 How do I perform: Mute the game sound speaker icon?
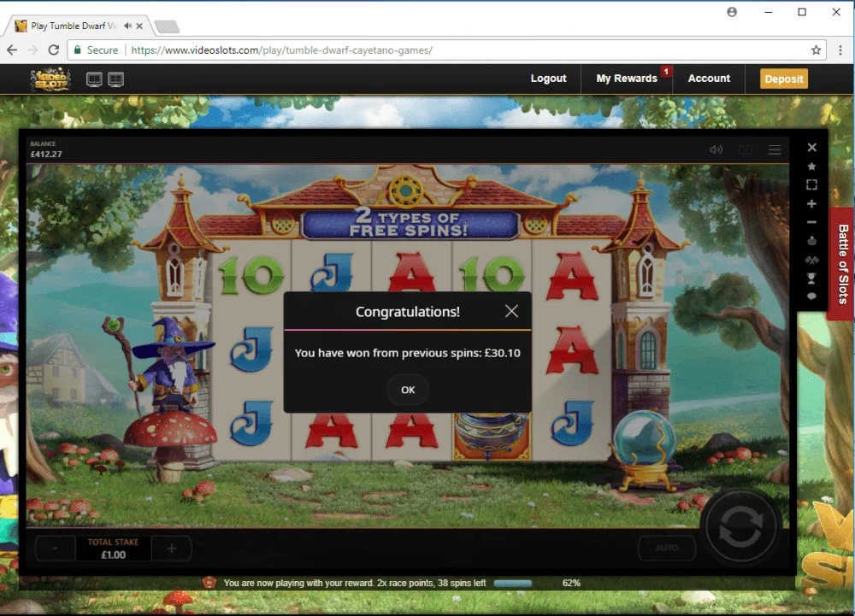coord(716,150)
